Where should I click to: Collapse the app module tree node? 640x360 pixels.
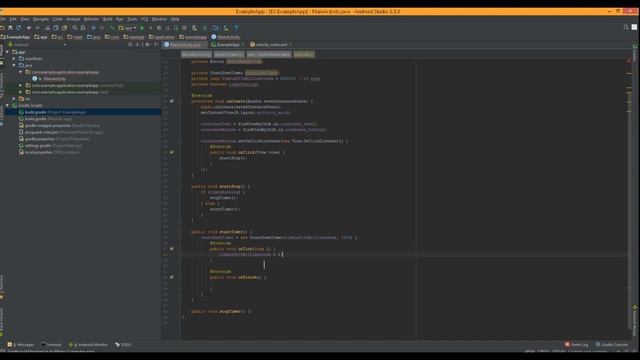click(7, 52)
